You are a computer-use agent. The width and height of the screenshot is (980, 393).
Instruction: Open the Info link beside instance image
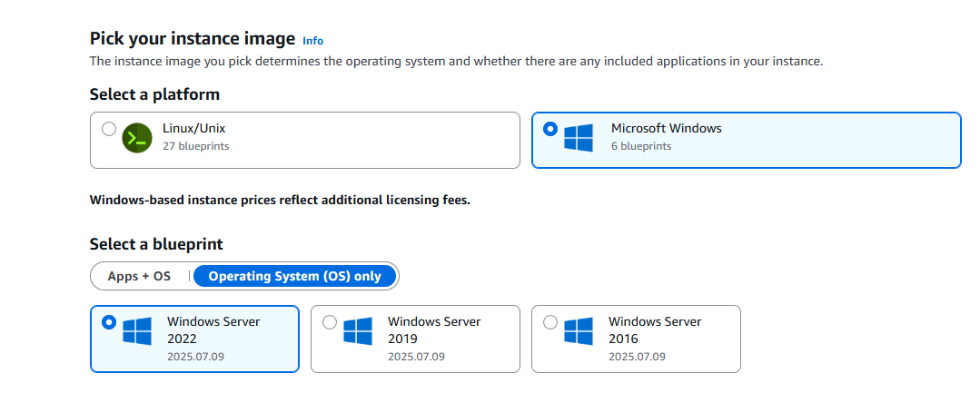(x=313, y=41)
